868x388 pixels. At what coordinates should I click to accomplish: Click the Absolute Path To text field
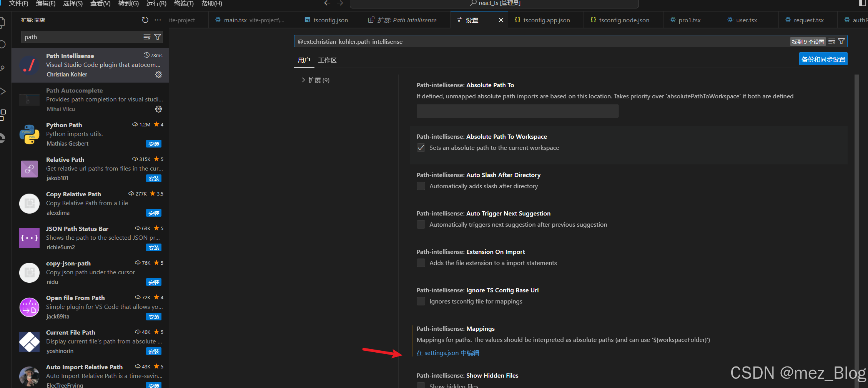[517, 111]
